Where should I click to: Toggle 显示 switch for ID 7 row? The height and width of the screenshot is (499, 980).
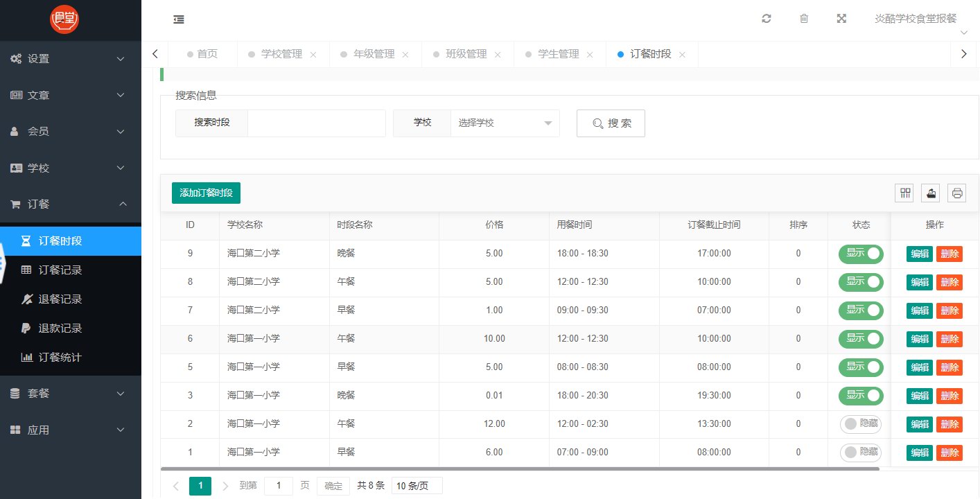click(861, 310)
